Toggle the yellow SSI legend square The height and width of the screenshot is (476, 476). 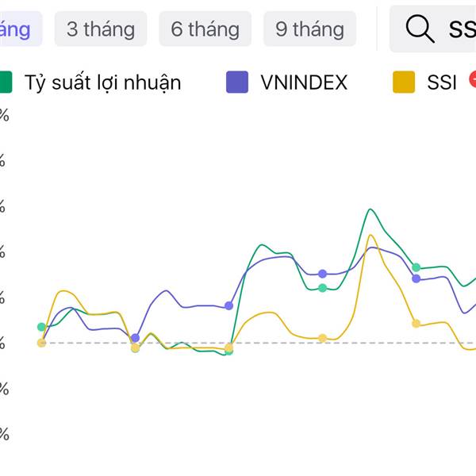point(404,82)
